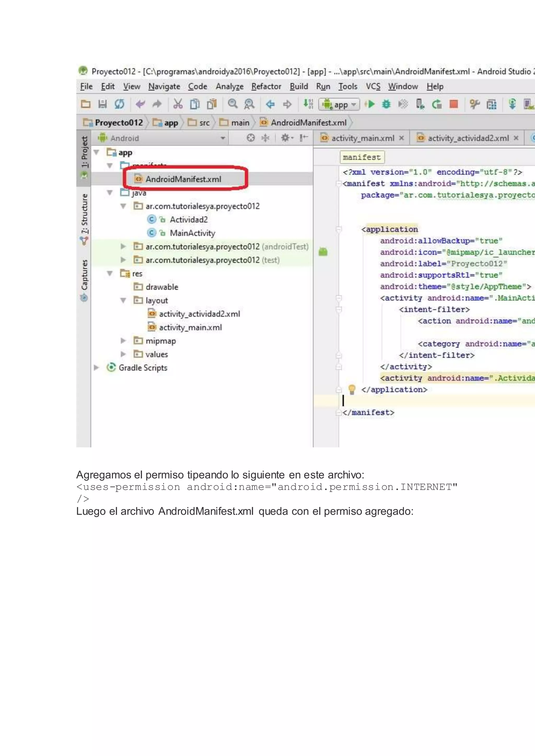This screenshot has height=756, width=535.
Task: Click the Run with Coverage icon
Action: point(403,104)
